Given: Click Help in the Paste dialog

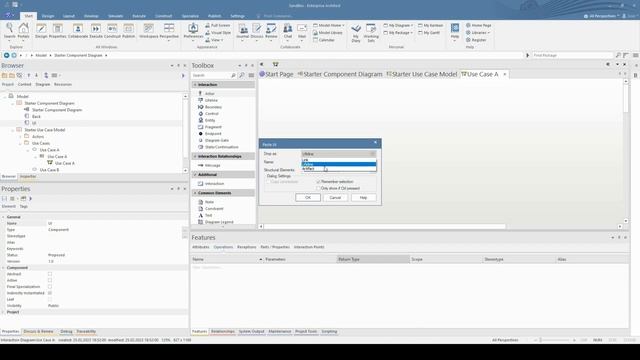Looking at the screenshot, I should [363, 198].
